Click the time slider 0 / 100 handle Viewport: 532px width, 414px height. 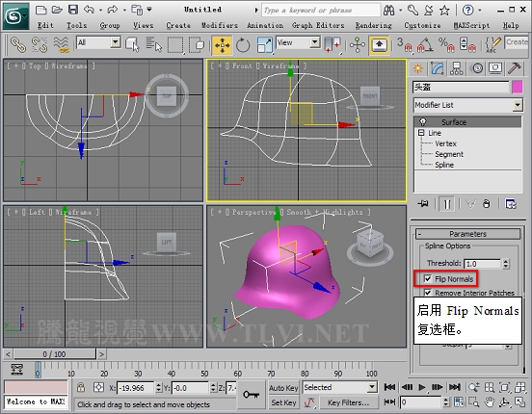coord(54,354)
